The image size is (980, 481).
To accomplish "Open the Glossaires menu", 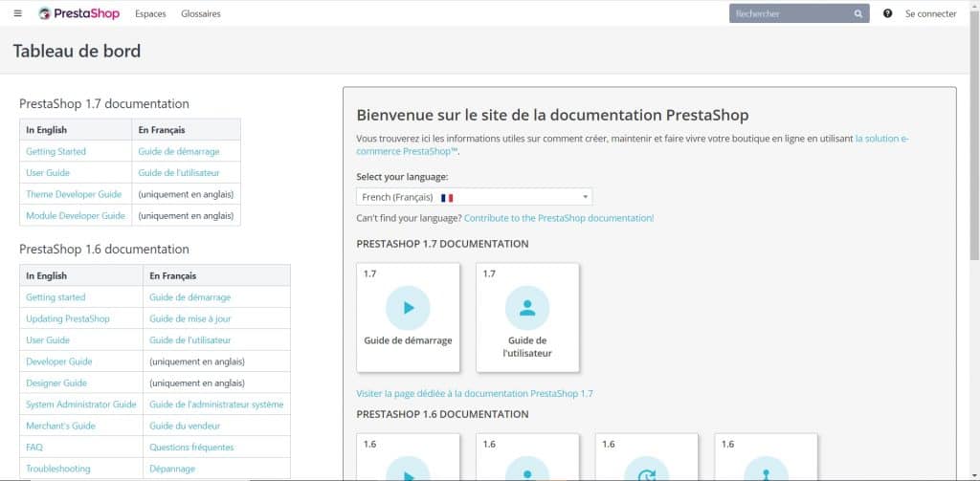I will (x=201, y=13).
